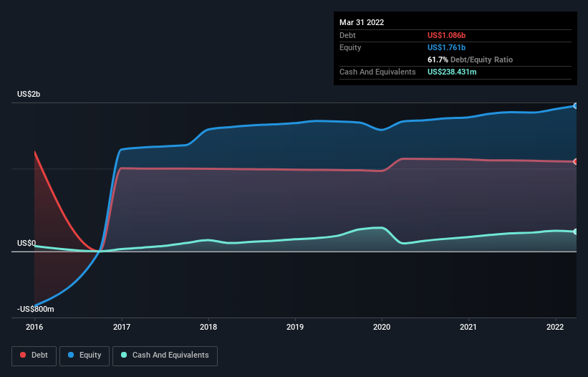Click the US$1.086b debt value
The image size is (588, 377).
tap(446, 35)
